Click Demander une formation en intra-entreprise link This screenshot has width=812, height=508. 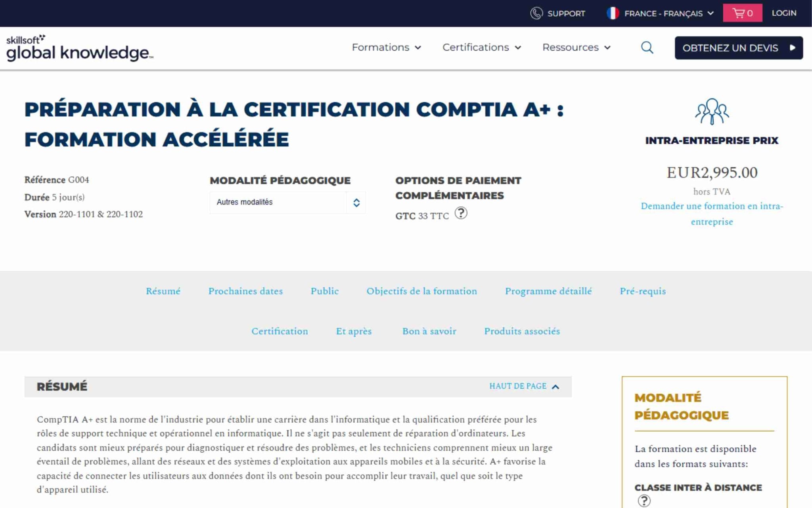point(712,214)
